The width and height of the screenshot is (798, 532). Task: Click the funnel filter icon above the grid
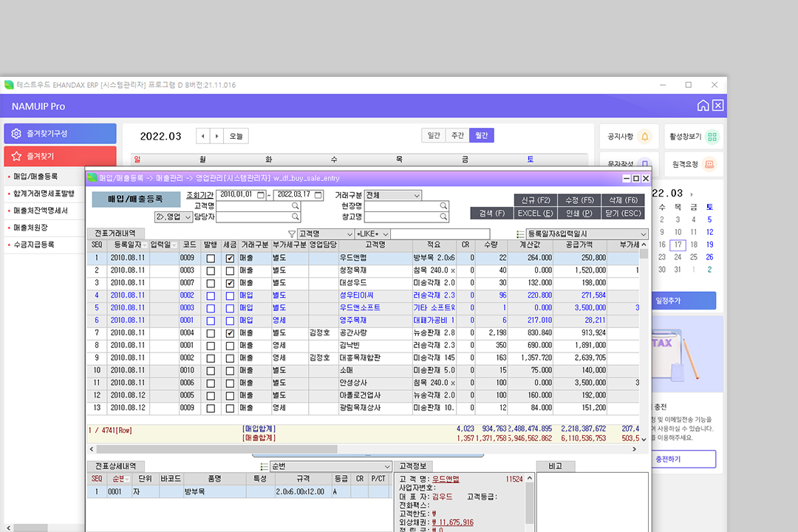click(292, 233)
